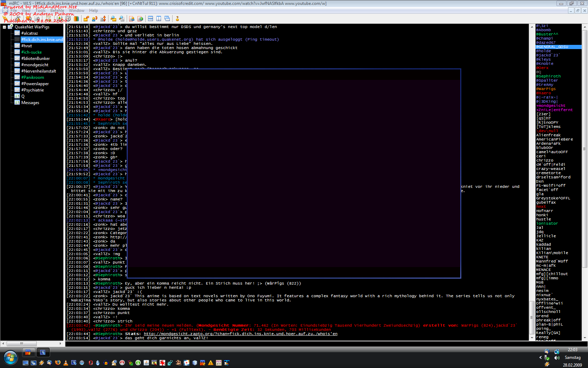588x368 pixels.
Task: Open the #Nervenheilanstalt channel window
Action: coord(38,71)
